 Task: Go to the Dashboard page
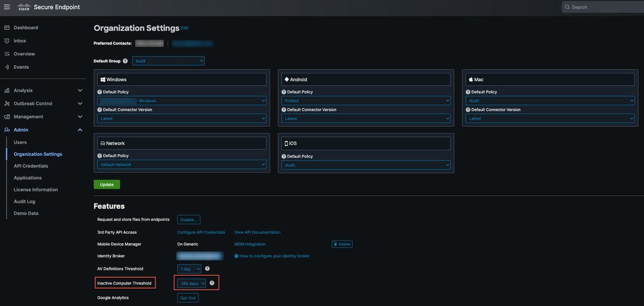(26, 28)
